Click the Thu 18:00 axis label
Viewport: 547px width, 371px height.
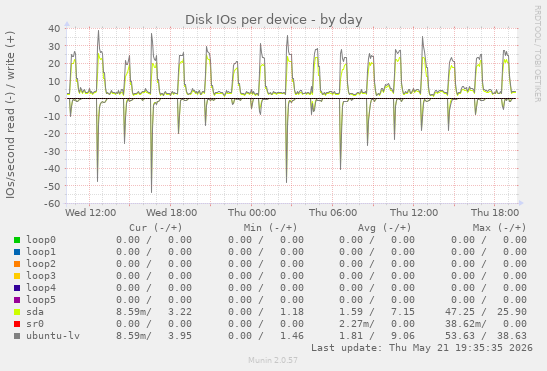pos(495,213)
